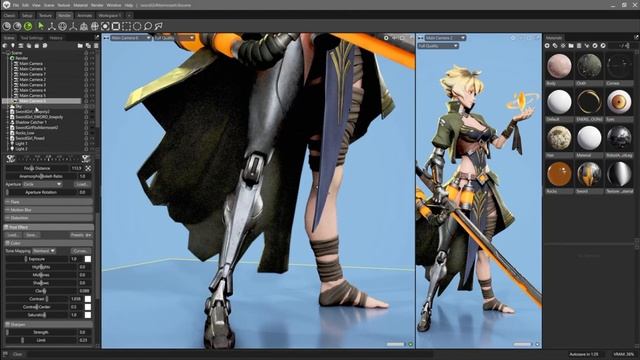Screen dimensions: 640x360
Task: Open the Tool Settings tab
Action: pyautogui.click(x=32, y=38)
